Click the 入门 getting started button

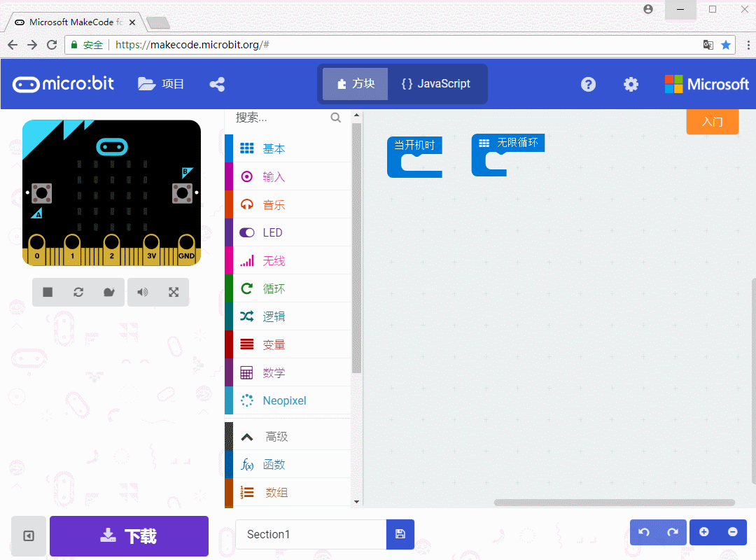[x=712, y=122]
